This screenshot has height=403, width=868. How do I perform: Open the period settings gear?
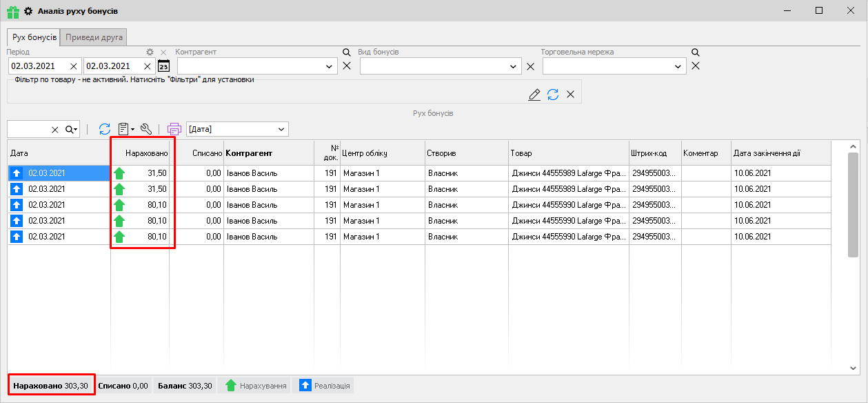(150, 52)
